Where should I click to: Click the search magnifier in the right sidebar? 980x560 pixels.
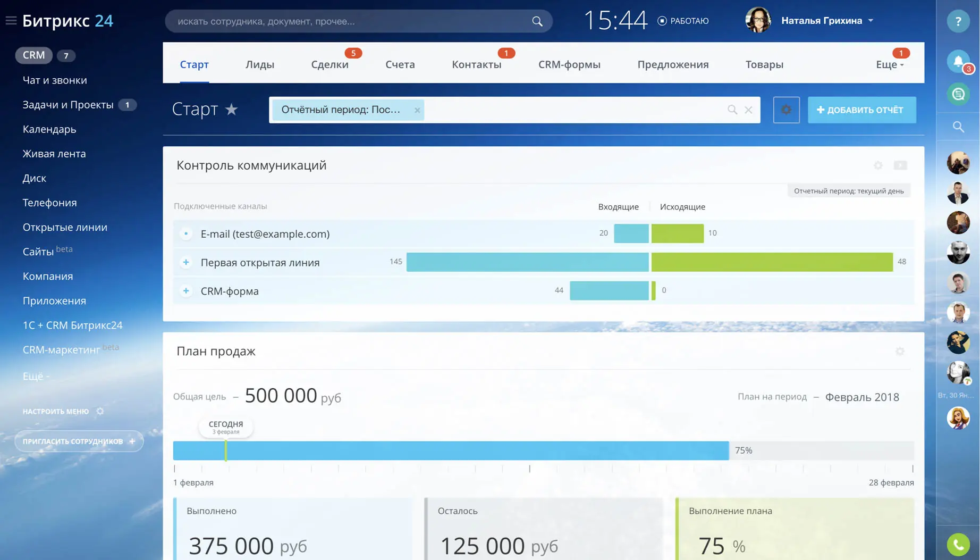[958, 127]
